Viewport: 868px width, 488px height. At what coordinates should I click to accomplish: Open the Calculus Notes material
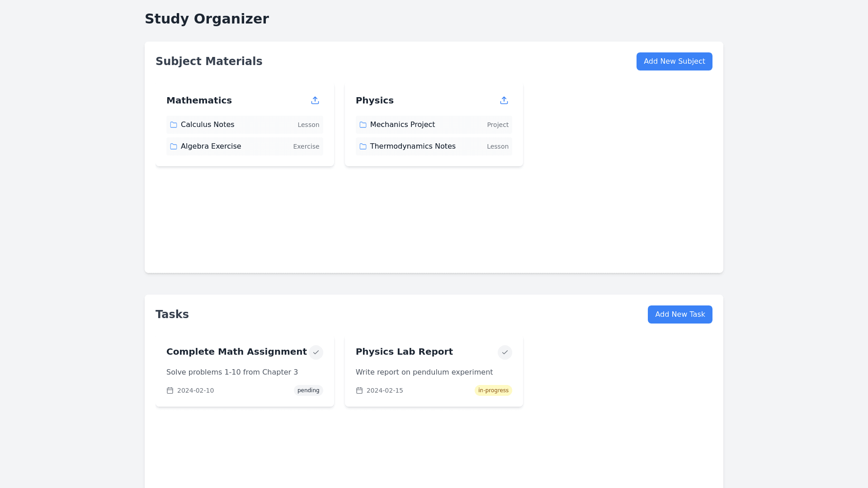coord(208,125)
